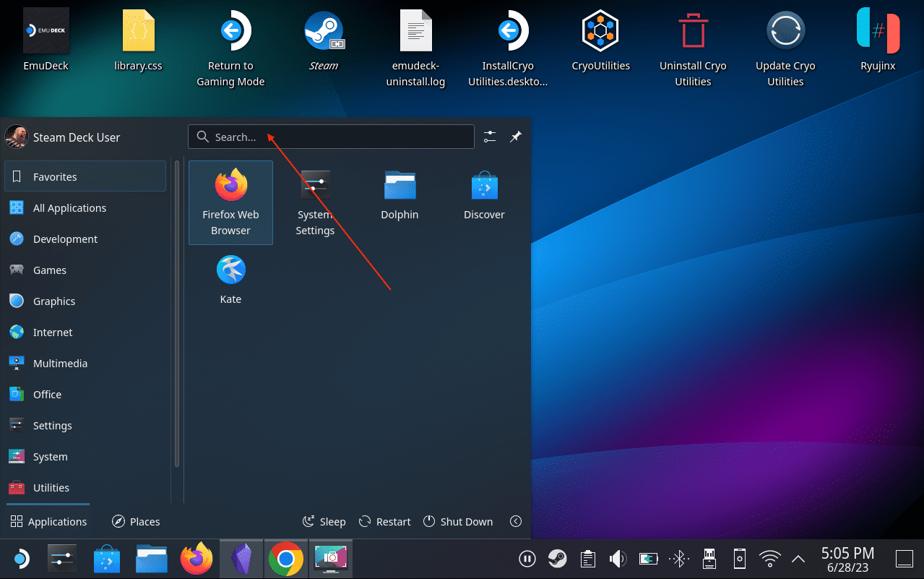924x579 pixels.
Task: Open the clipboard tray icon
Action: point(587,558)
